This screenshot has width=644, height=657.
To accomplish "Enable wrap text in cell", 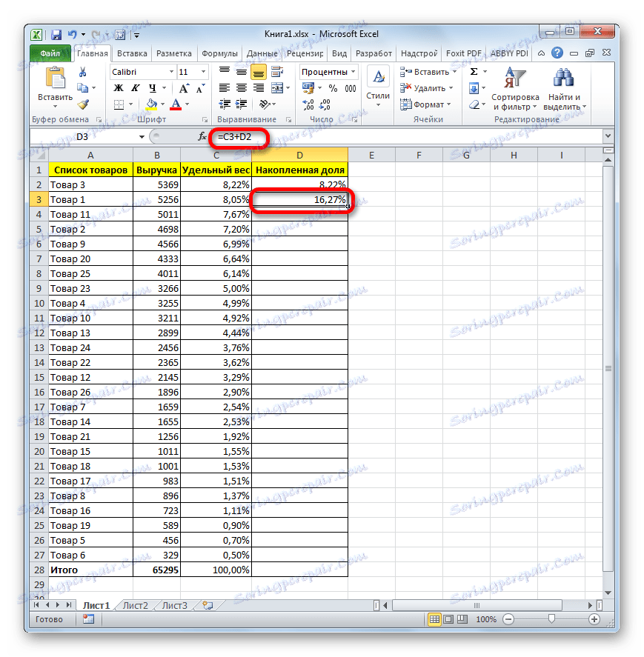I will 276,72.
